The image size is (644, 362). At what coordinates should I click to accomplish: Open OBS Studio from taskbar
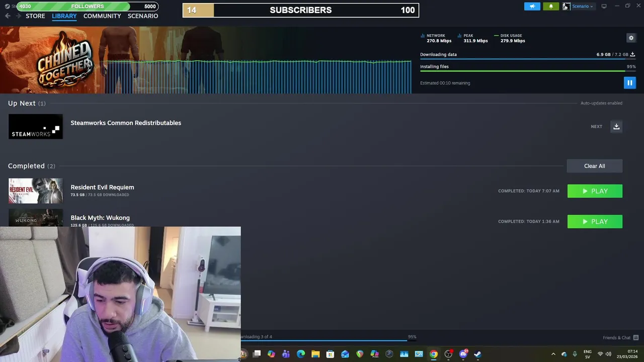(x=448, y=354)
